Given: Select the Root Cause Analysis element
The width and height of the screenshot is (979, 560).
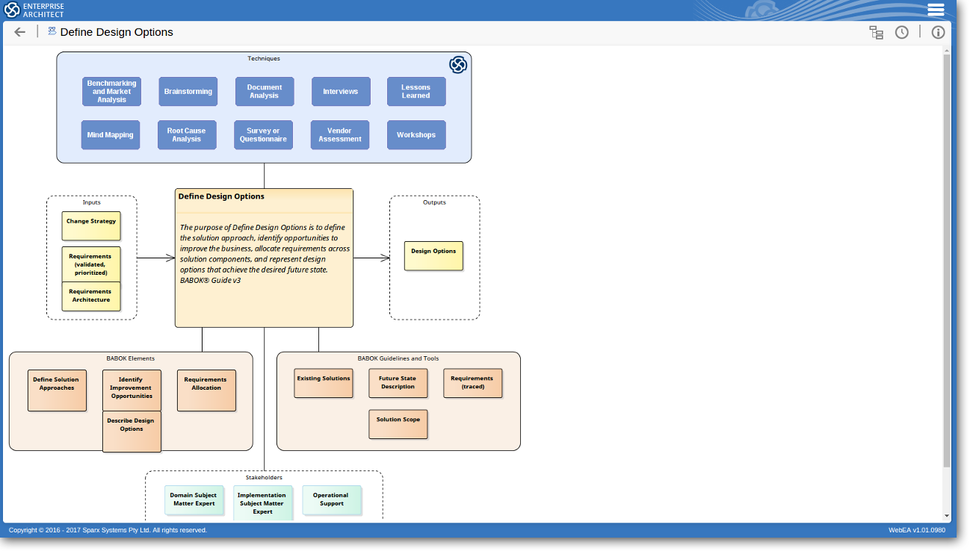Looking at the screenshot, I should coord(187,135).
